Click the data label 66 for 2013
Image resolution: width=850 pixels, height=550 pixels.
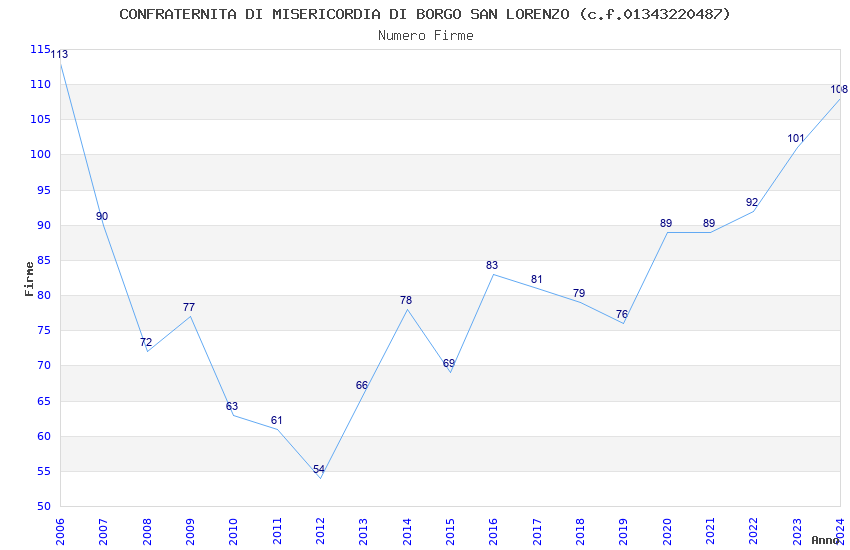[362, 385]
